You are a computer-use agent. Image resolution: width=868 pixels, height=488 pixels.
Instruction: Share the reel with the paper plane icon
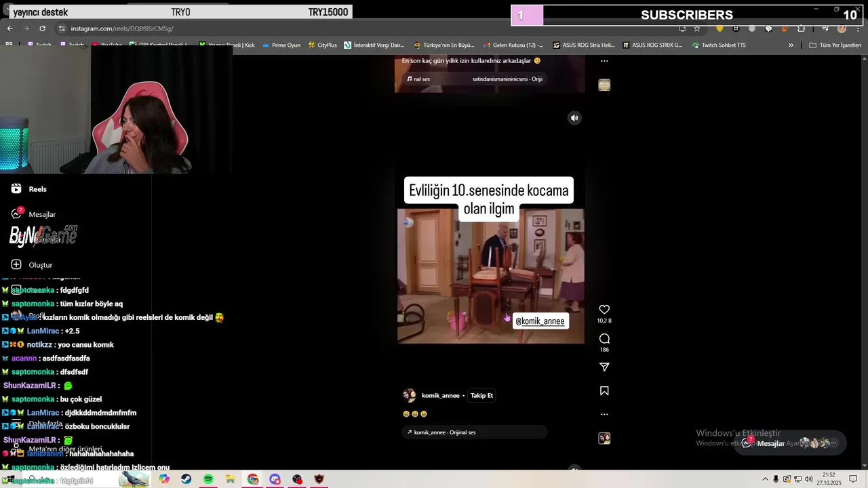point(604,367)
